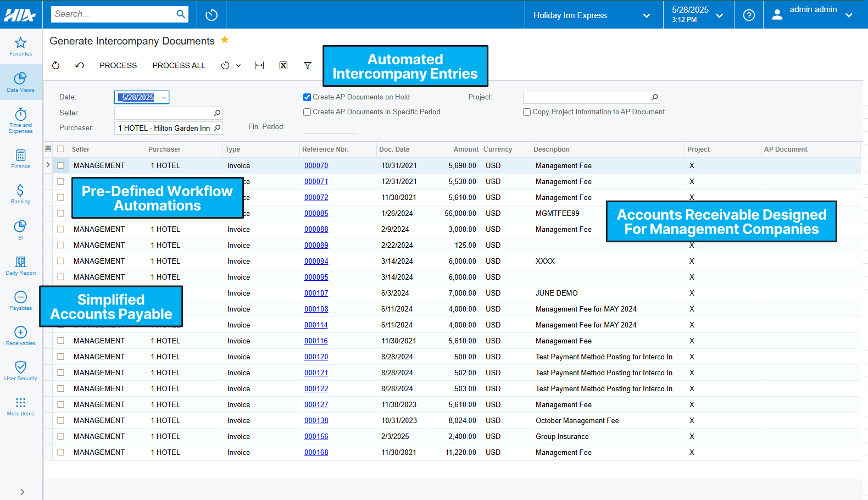The height and width of the screenshot is (500, 868).
Task: Open the Favorites sidebar item
Action: (x=20, y=46)
